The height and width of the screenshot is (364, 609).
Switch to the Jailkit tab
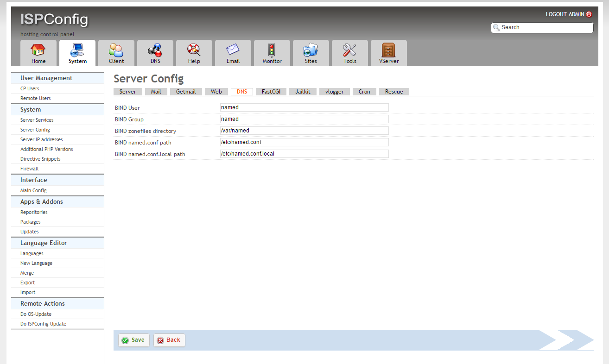pos(303,92)
